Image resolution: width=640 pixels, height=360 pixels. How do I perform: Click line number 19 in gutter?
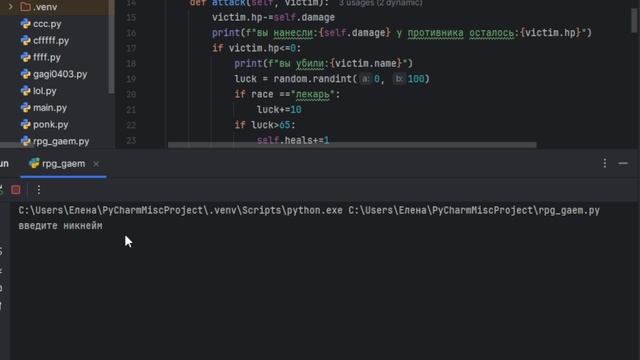click(131, 79)
